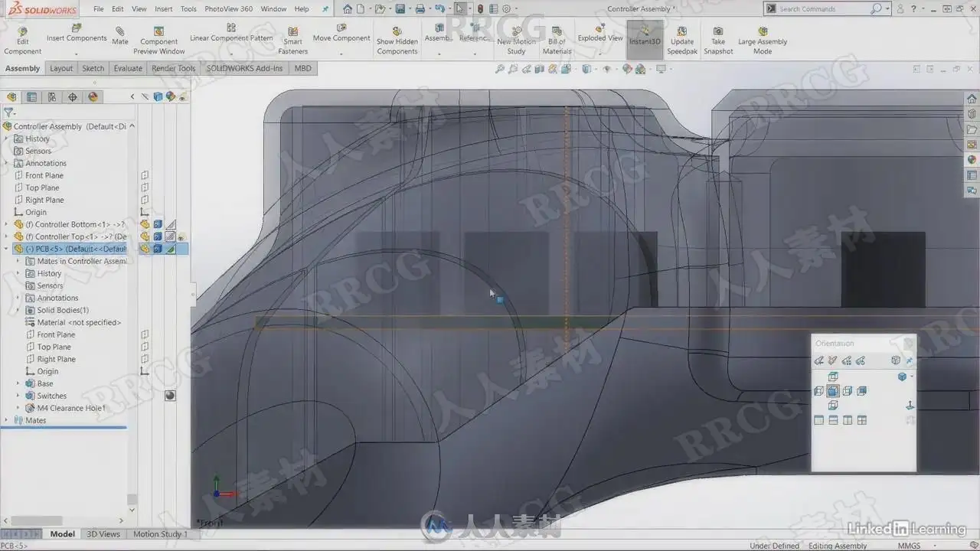Open the FeatureManager design tree tab
The height and width of the screenshot is (551, 980).
[11, 97]
